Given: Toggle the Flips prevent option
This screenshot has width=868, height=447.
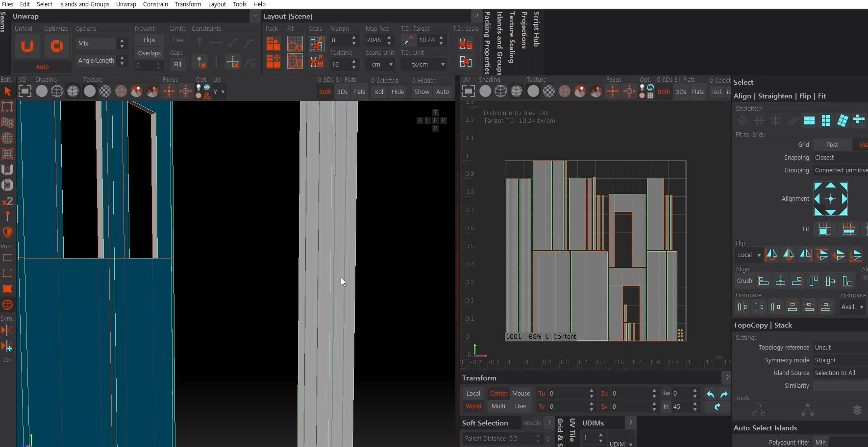Looking at the screenshot, I should (149, 40).
